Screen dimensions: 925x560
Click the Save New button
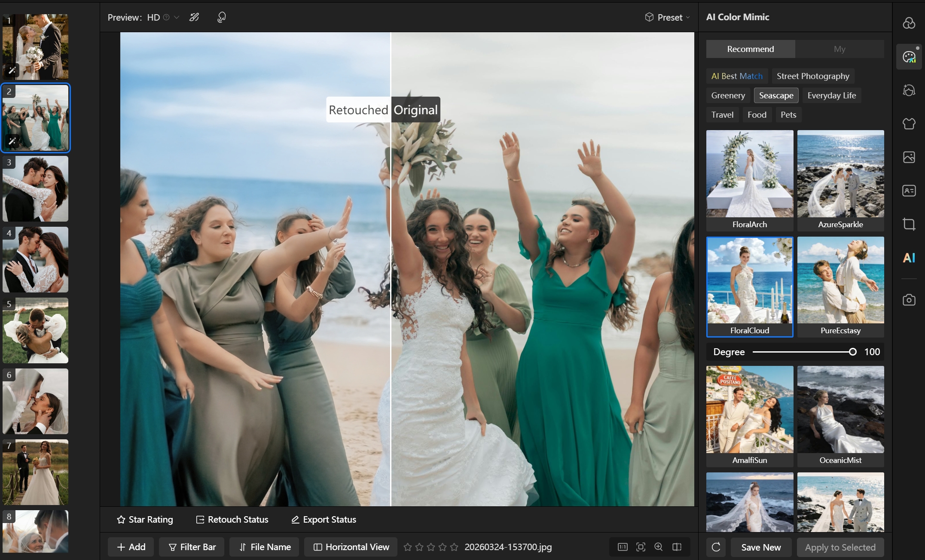tap(760, 547)
